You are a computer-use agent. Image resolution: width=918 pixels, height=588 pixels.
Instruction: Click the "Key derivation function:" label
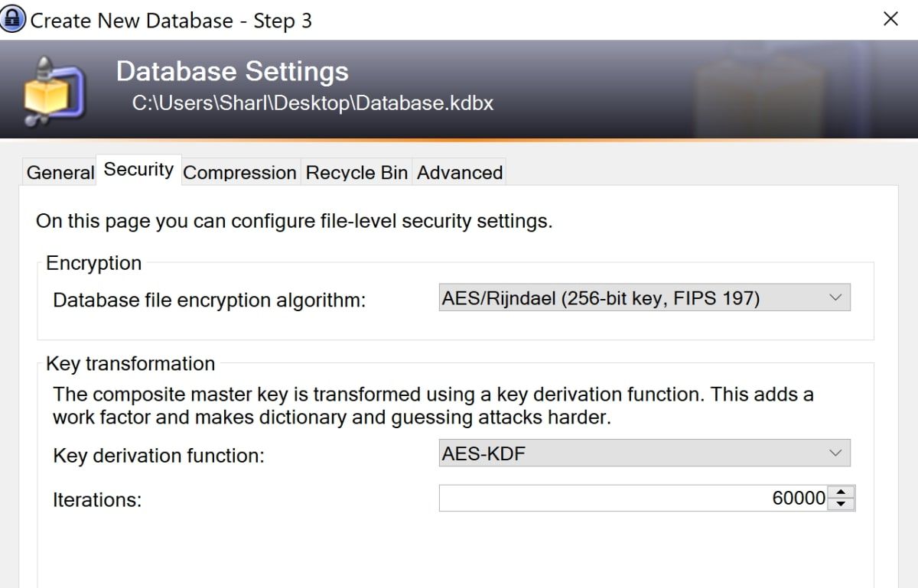(x=158, y=456)
